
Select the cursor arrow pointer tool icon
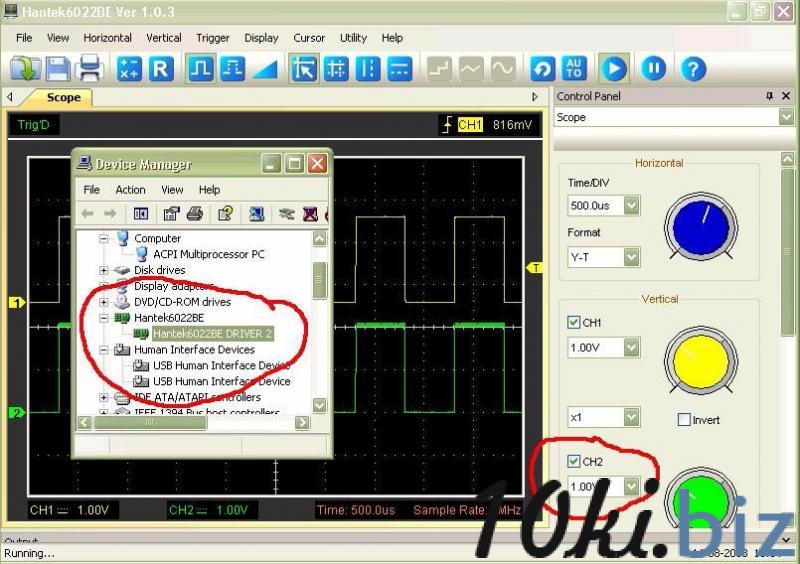(x=304, y=68)
